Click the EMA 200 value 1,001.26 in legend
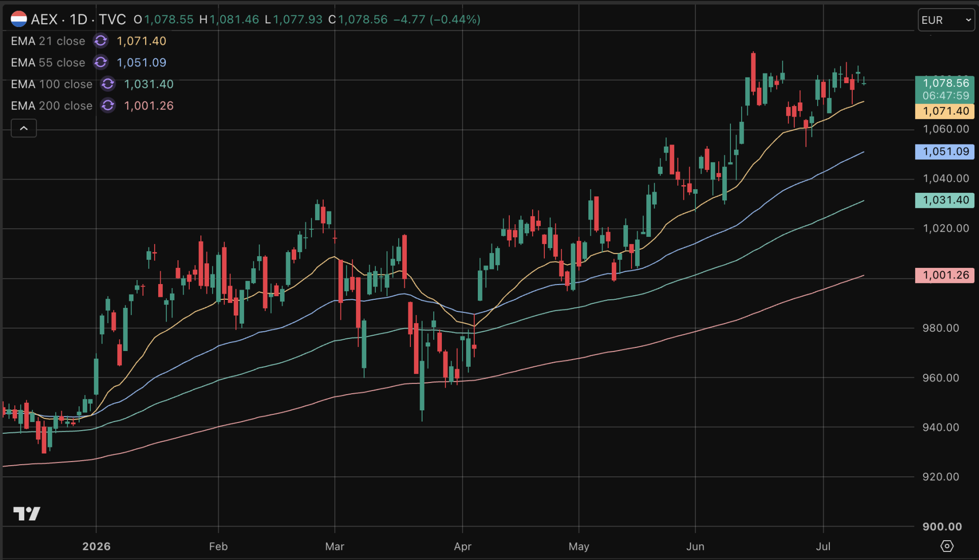 pyautogui.click(x=149, y=106)
